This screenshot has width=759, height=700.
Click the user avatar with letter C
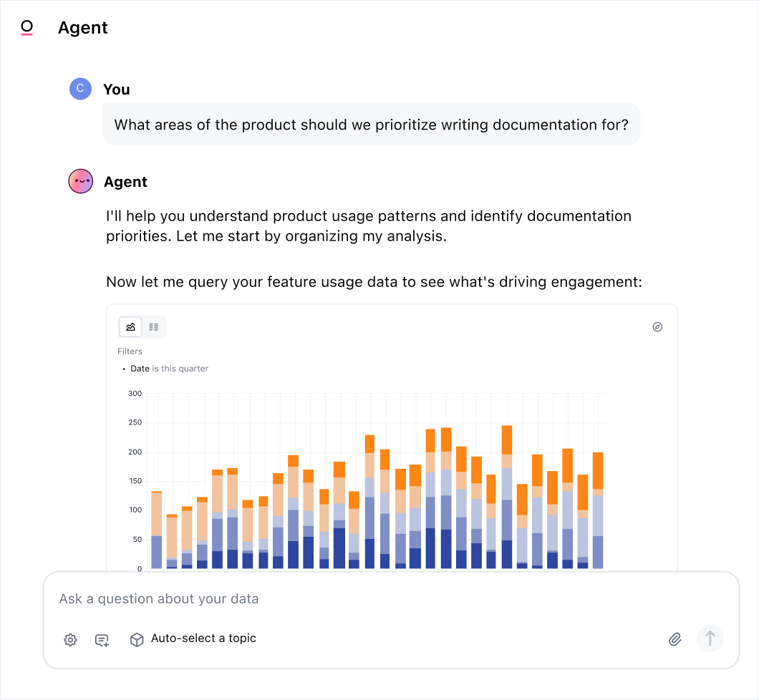click(80, 89)
